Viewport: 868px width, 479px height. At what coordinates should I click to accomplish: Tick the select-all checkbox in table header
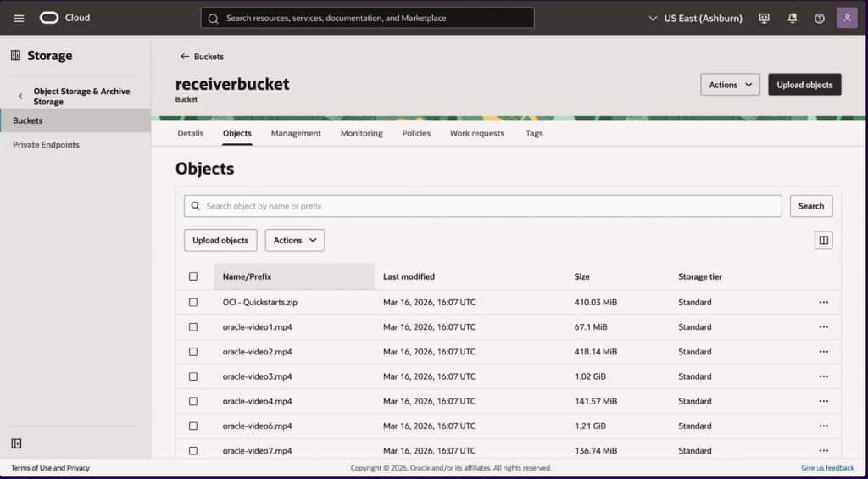click(x=193, y=276)
